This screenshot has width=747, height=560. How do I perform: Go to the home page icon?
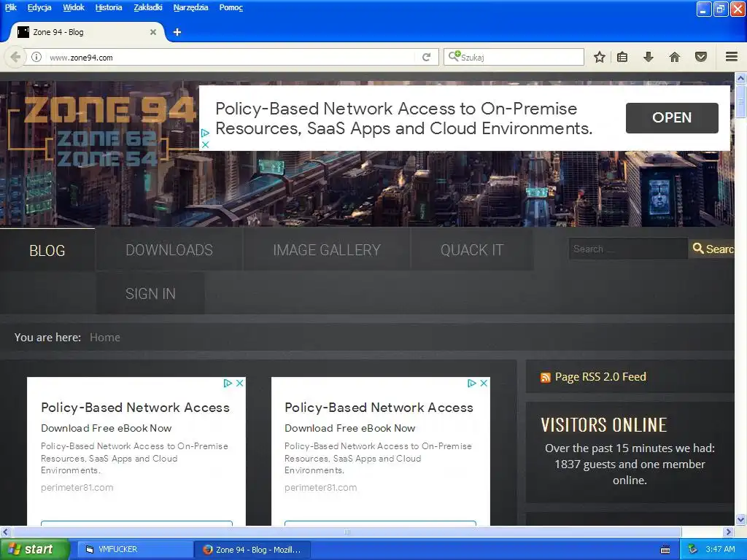pyautogui.click(x=675, y=57)
